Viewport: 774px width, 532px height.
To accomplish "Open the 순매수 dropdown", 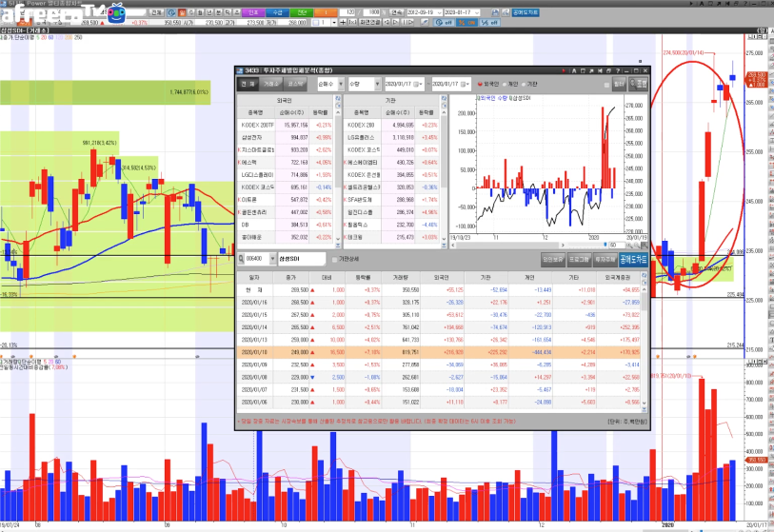I will coord(330,85).
